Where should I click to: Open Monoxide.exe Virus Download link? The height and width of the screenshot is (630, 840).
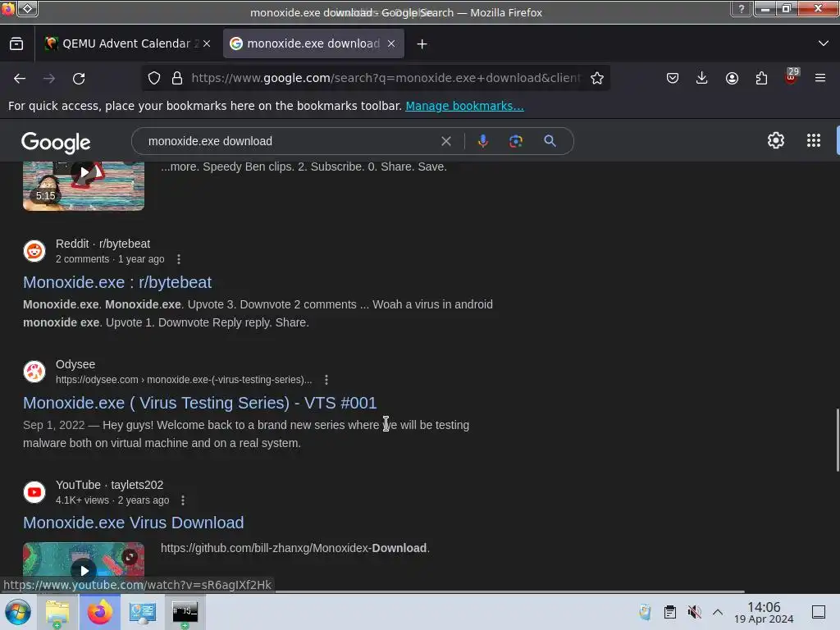[134, 523]
